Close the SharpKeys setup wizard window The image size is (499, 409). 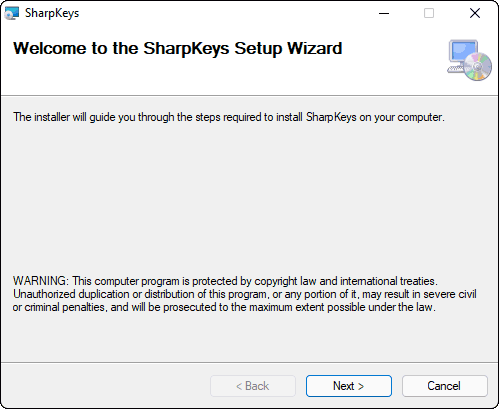(x=475, y=13)
